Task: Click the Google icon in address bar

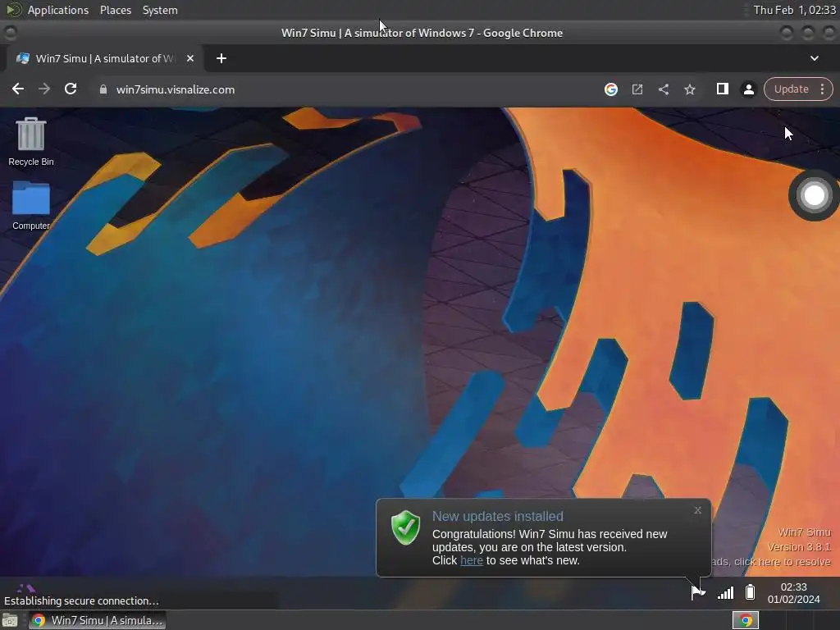Action: [x=610, y=89]
